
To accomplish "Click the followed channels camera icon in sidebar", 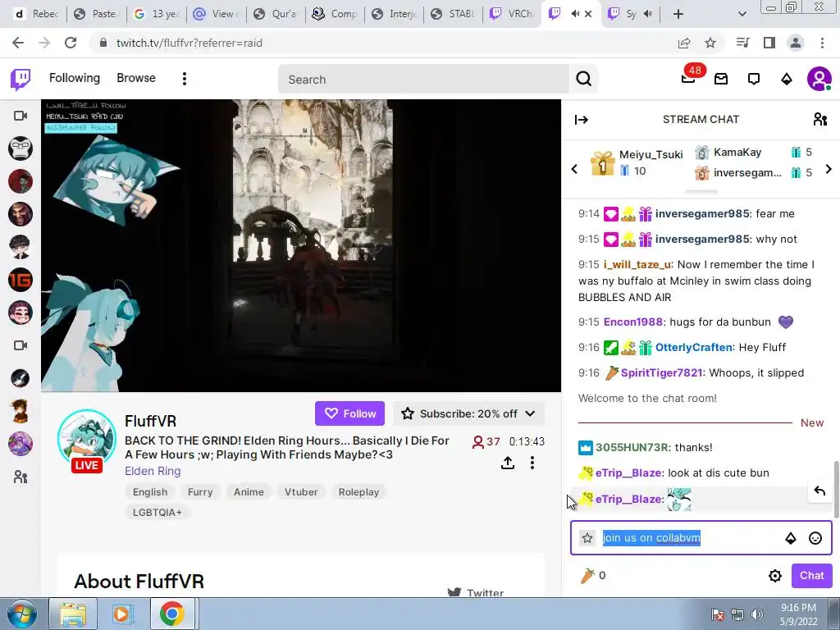I will (x=21, y=116).
